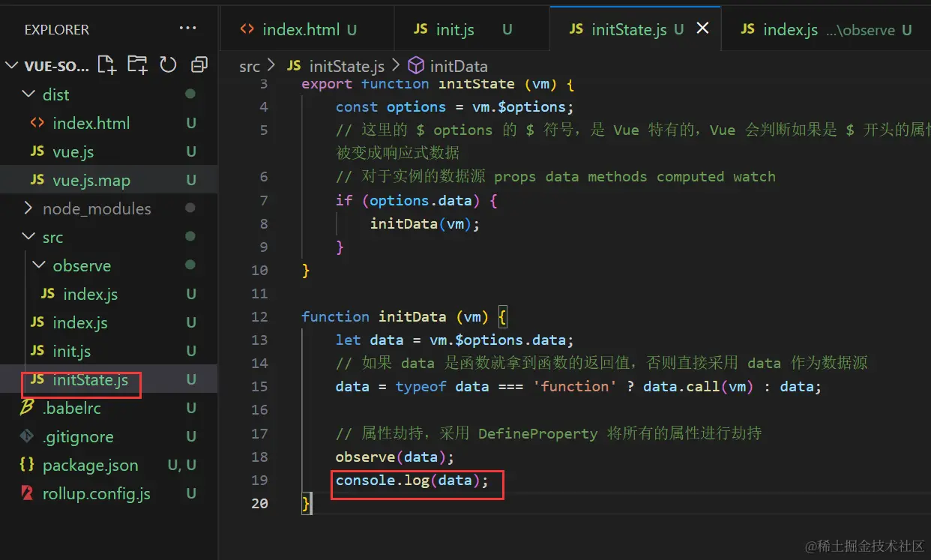Click line number 12 in gutter
Viewport: 931px width, 560px height.
[x=259, y=316]
